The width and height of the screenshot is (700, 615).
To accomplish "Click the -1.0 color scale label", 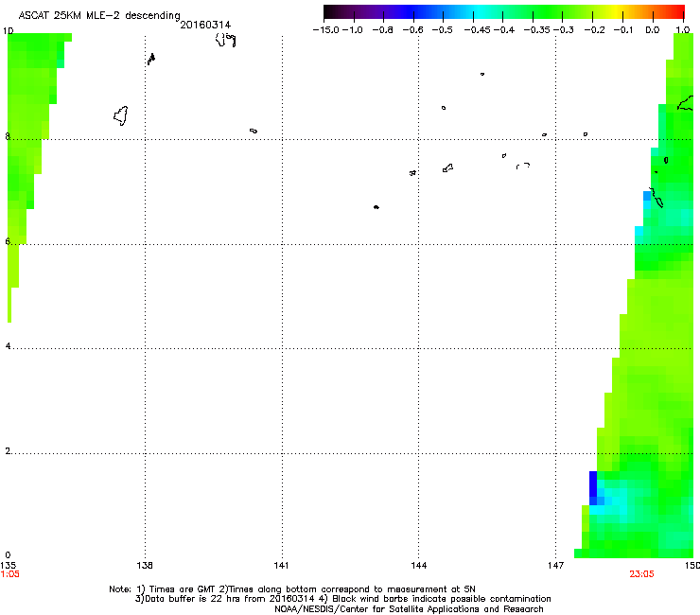I will tap(352, 30).
